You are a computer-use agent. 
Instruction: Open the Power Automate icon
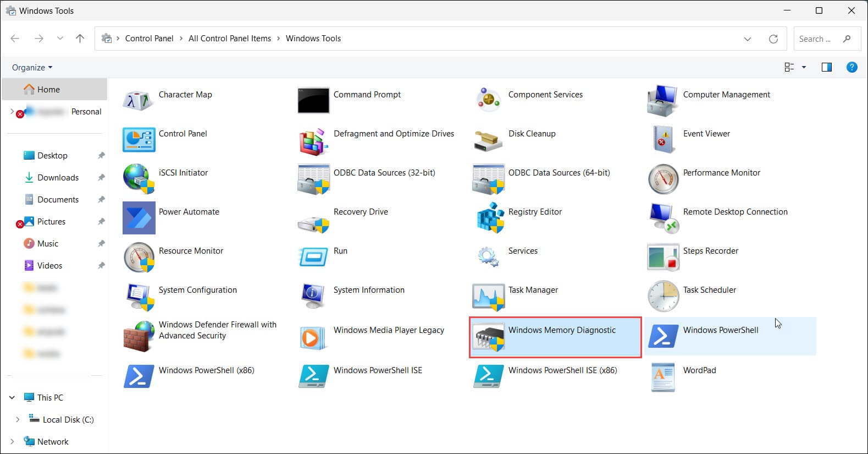(139, 218)
